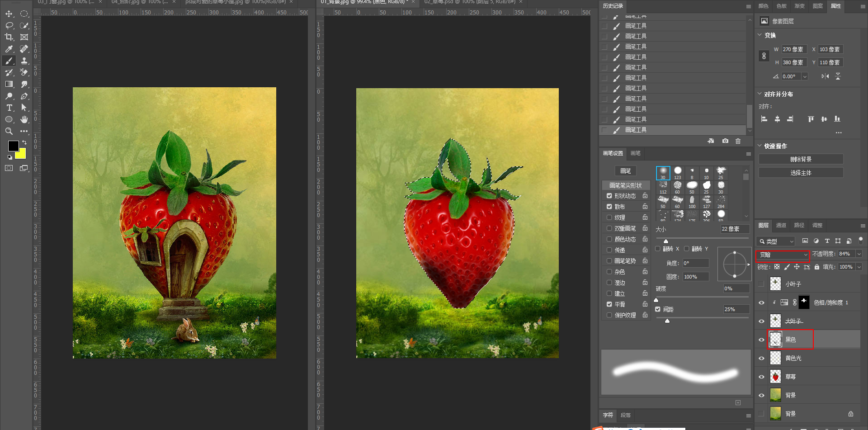This screenshot has width=868, height=430.
Task: Switch to the 通道 tab
Action: (x=781, y=225)
